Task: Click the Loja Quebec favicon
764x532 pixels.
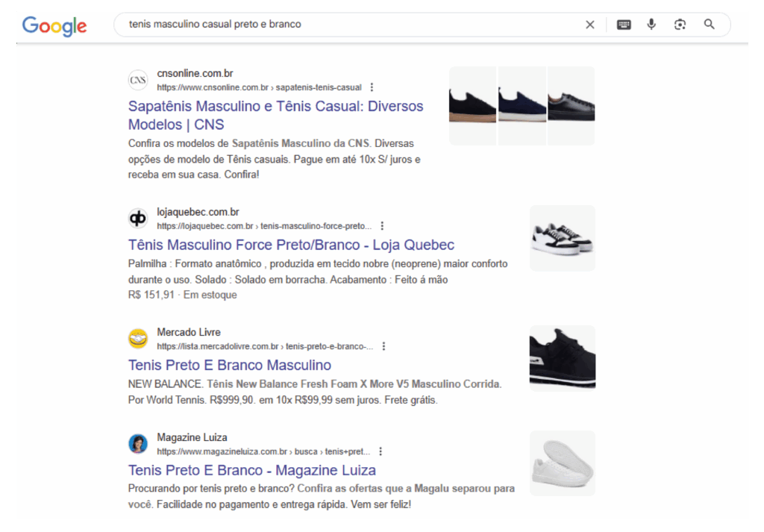Action: coord(138,219)
